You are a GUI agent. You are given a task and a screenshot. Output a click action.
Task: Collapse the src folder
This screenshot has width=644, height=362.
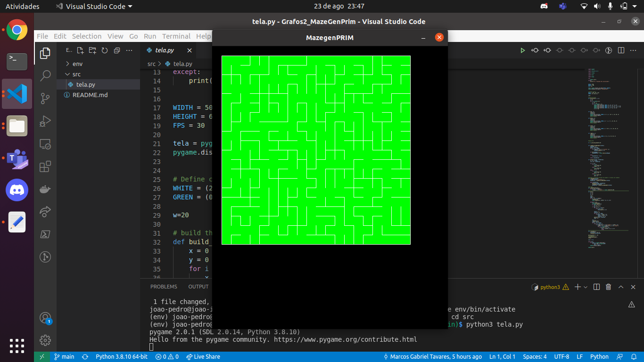pos(98,74)
